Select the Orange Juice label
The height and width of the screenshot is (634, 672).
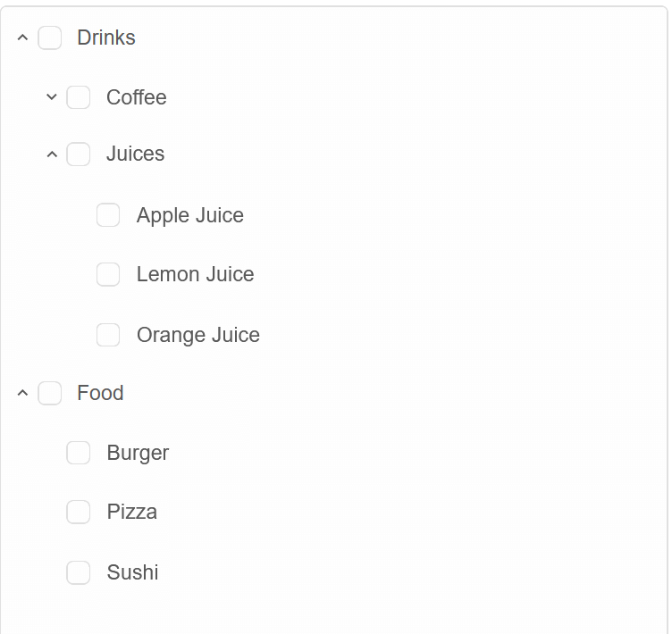[198, 335]
